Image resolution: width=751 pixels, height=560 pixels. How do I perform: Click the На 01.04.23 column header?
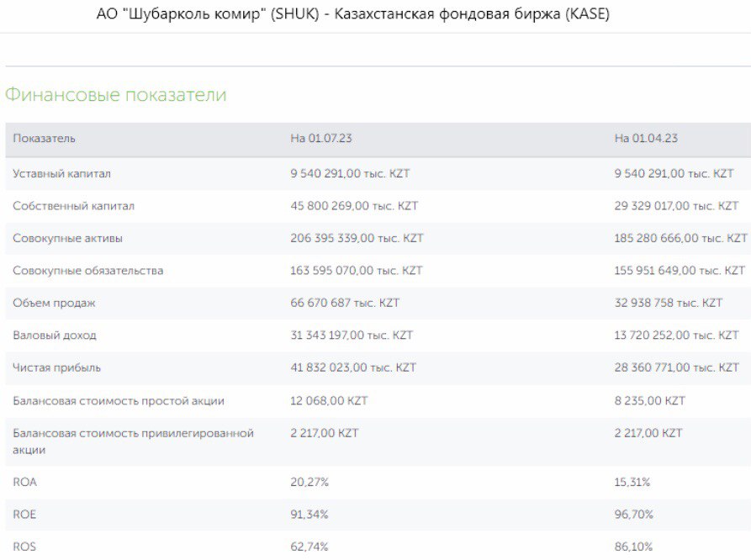tap(646, 139)
